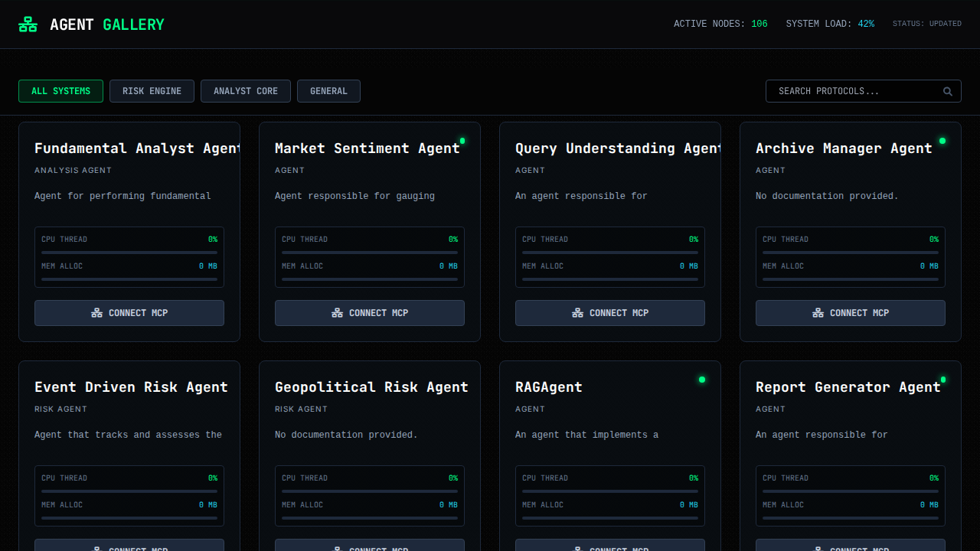
Task: Click the green status dot on Report Generator Agent
Action: 943,380
